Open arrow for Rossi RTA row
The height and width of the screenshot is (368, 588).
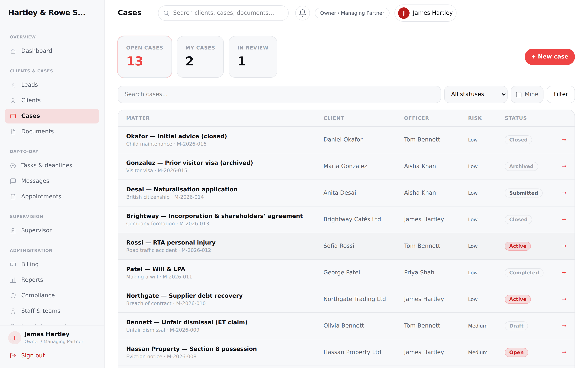(564, 246)
